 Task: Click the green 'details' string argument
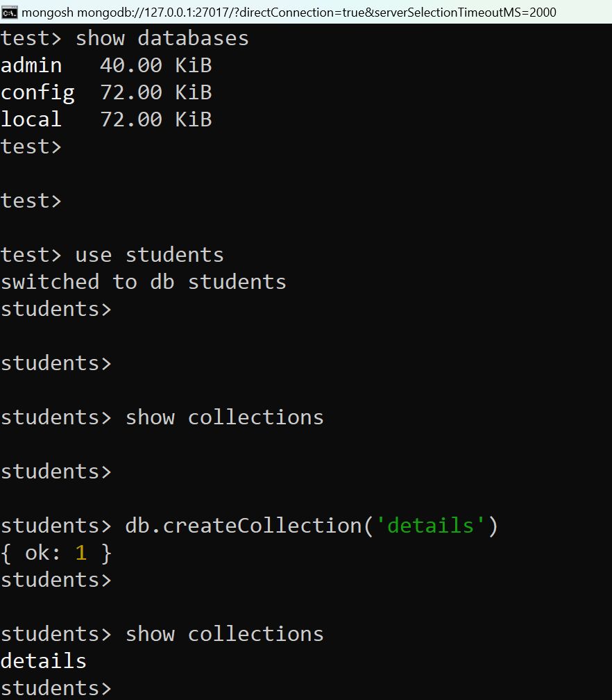(x=430, y=526)
